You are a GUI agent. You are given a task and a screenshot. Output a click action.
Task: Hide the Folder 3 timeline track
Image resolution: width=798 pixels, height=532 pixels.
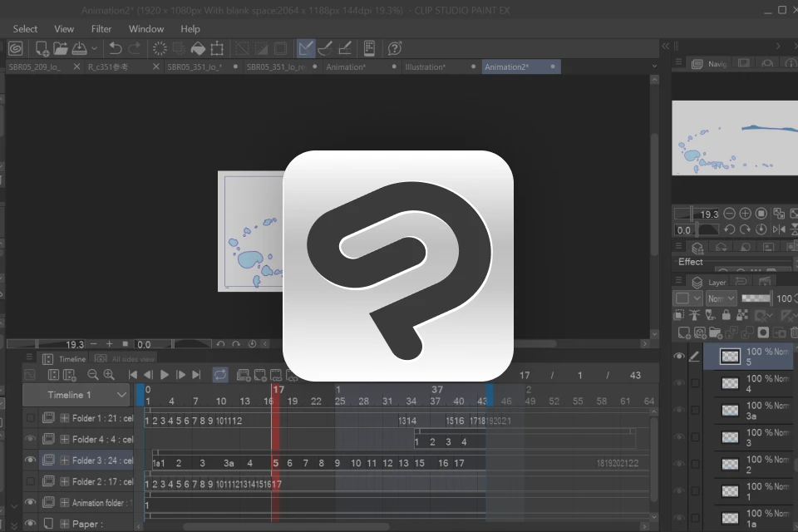coord(31,460)
